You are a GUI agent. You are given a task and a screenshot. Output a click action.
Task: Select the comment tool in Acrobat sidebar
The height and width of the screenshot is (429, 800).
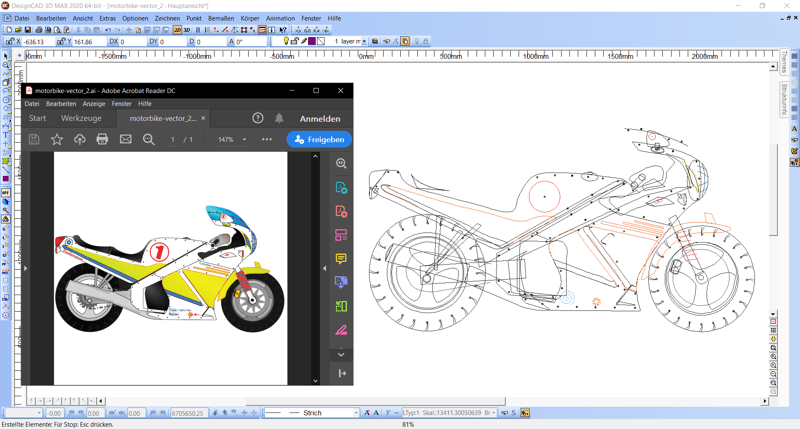(341, 259)
